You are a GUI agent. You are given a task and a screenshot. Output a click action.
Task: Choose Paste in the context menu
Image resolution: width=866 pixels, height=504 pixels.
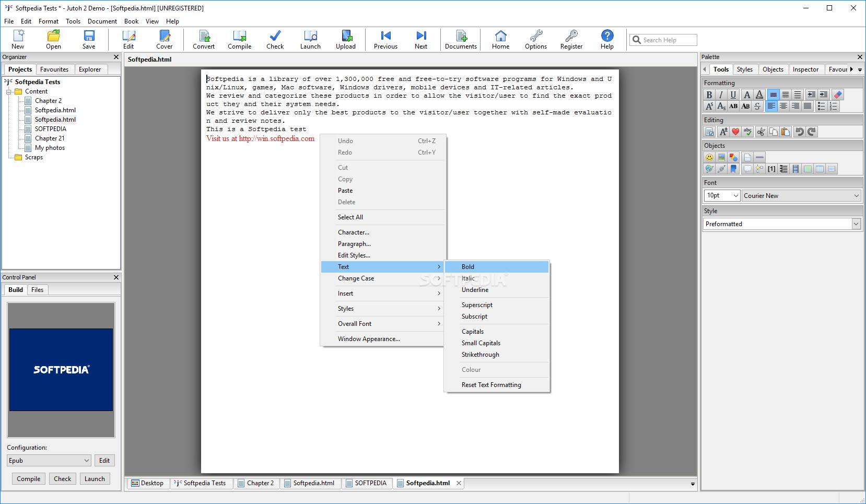point(383,191)
